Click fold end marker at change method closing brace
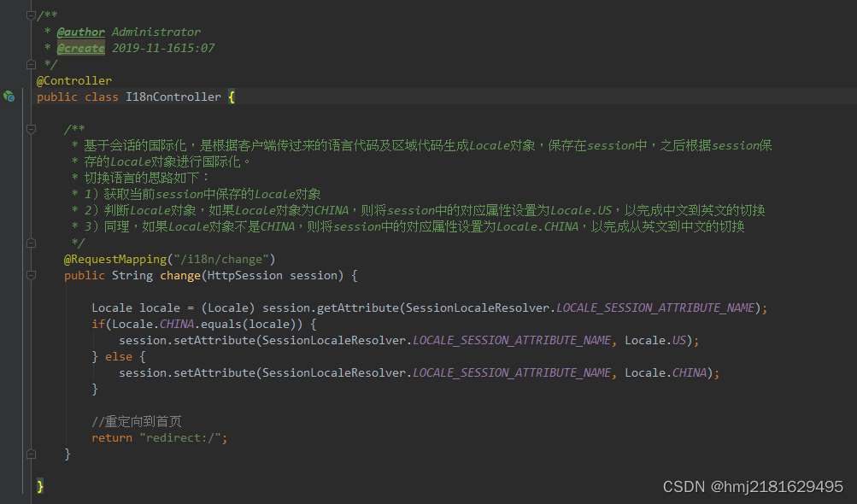 [31, 454]
